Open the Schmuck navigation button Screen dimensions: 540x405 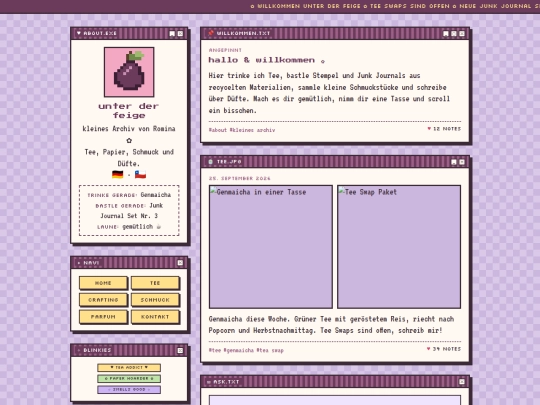tap(155, 300)
